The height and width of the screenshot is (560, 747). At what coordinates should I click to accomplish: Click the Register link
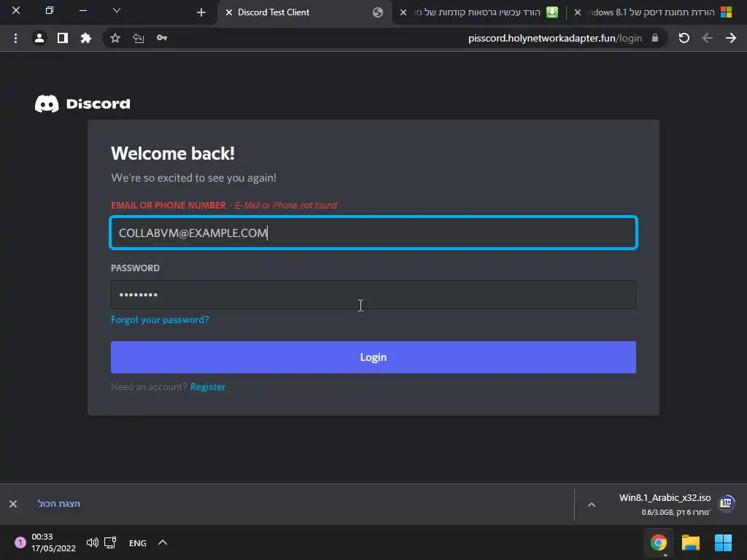point(208,386)
